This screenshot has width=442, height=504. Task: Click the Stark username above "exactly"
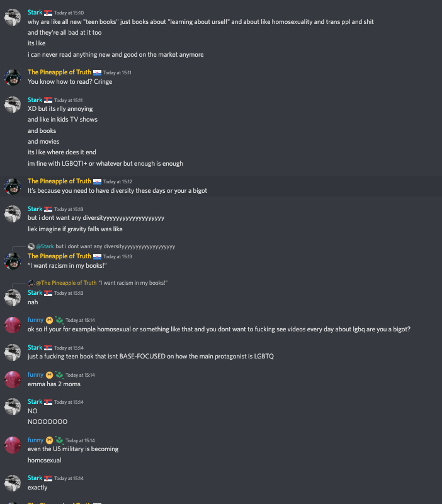click(35, 478)
